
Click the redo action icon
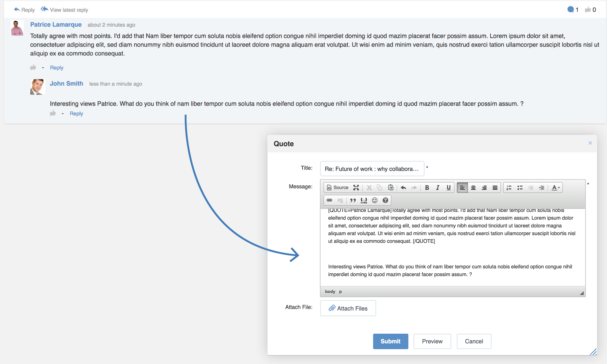414,187
